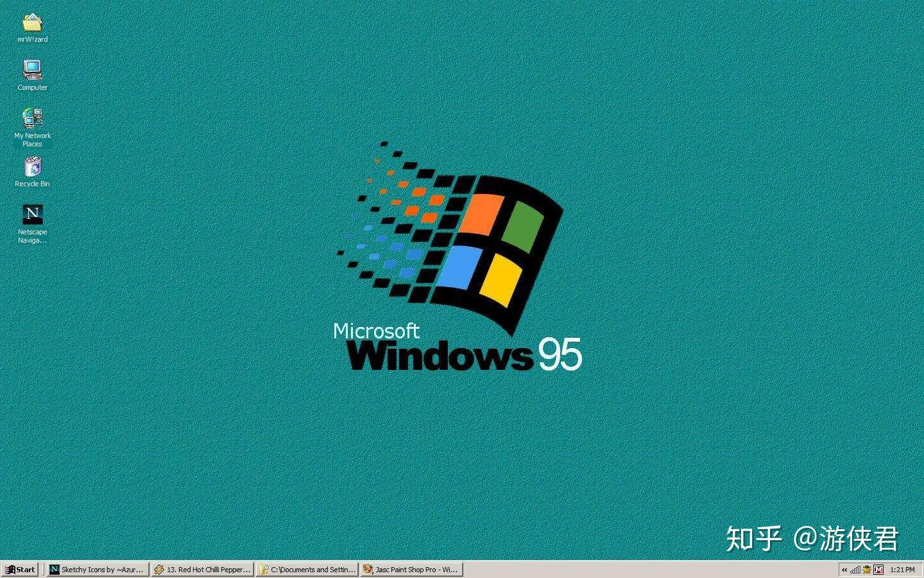Click the yellow sun icon in the system tray
This screenshot has height=578, width=924.
tap(868, 570)
